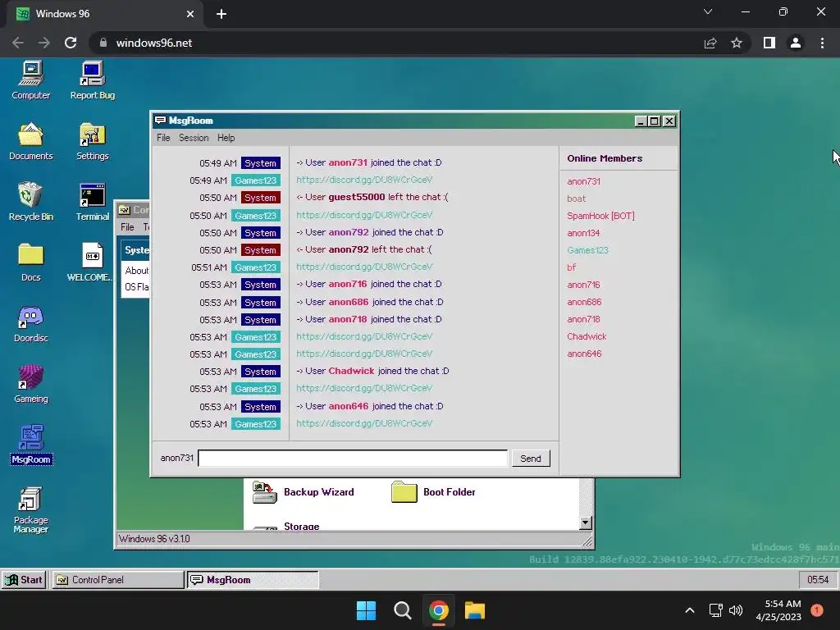Open File Explorer from Windows taskbar
The width and height of the screenshot is (840, 630).
click(475, 610)
